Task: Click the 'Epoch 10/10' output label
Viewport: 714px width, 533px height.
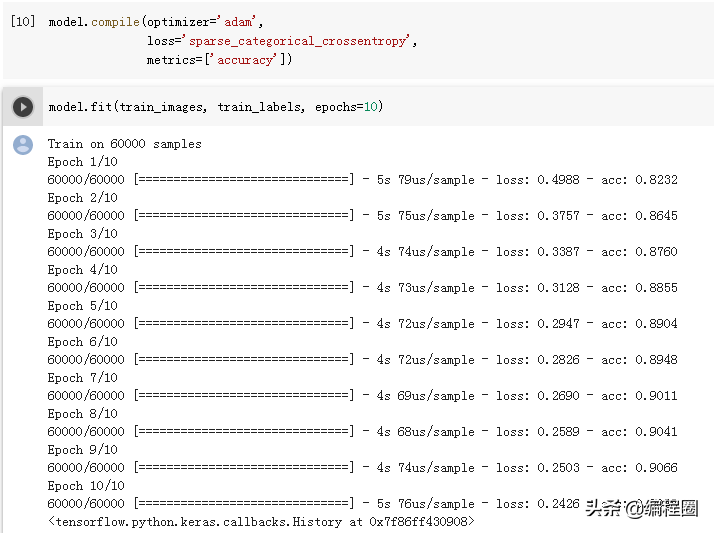Action: click(x=86, y=486)
